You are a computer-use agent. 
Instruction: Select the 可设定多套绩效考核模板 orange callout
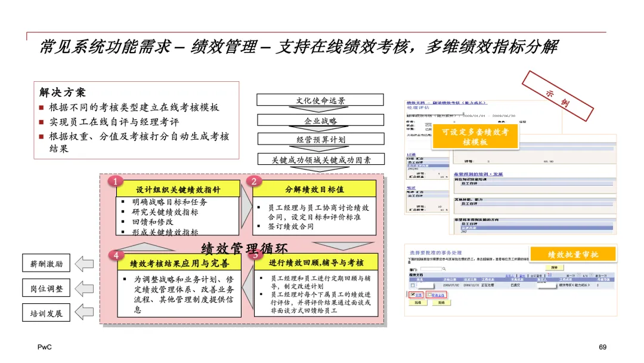475,137
